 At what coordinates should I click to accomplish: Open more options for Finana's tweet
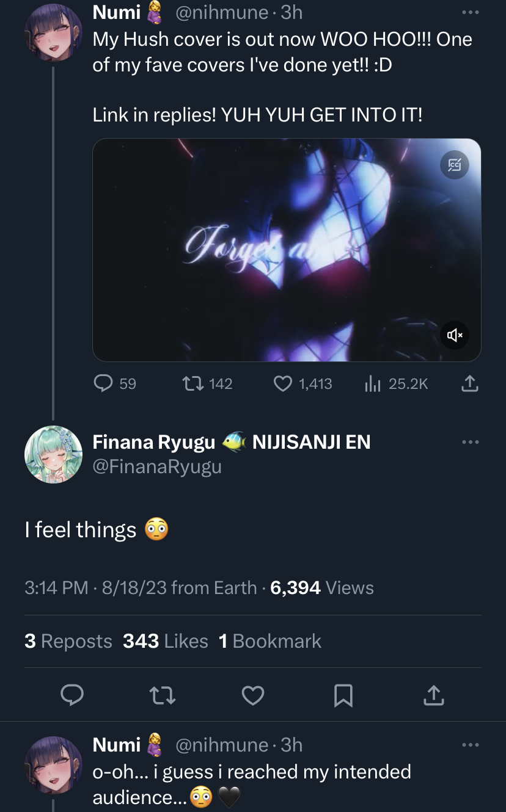tap(470, 442)
